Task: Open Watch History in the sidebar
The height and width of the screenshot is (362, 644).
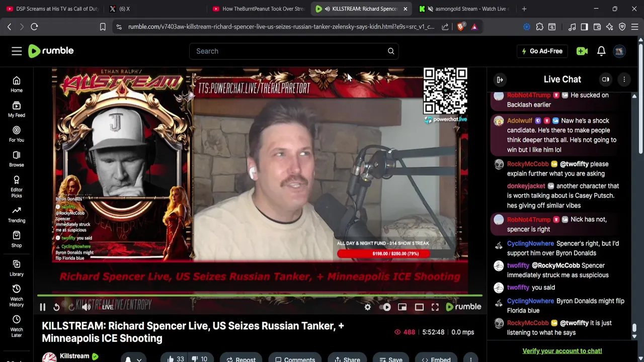Action: pyautogui.click(x=17, y=296)
